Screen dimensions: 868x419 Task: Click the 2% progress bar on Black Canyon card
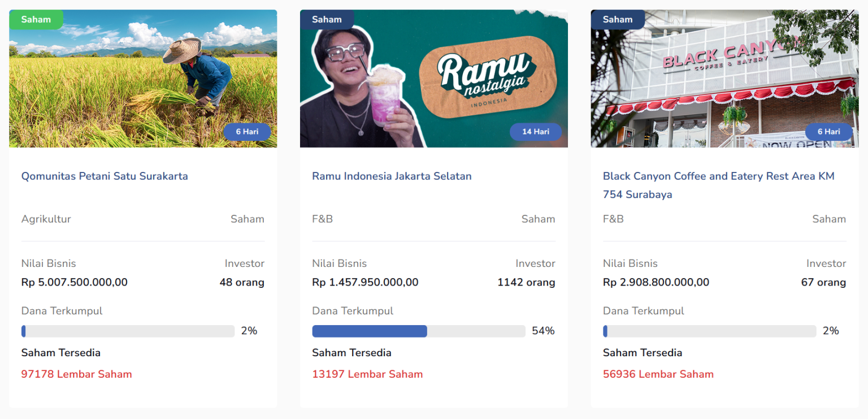[709, 331]
